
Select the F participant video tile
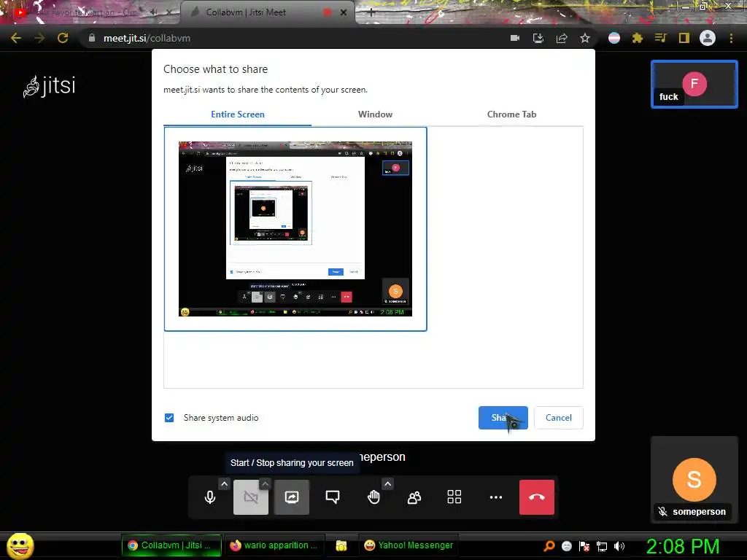[x=694, y=85]
